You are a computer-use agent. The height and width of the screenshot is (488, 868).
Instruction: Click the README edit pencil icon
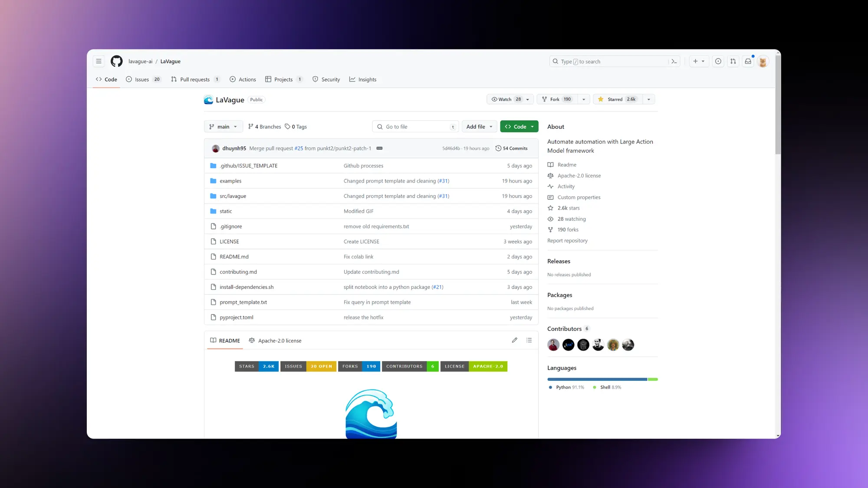[x=514, y=340]
